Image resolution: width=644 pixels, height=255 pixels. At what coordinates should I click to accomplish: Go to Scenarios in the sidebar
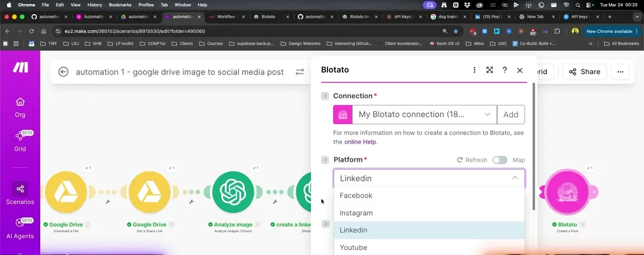coord(20,194)
